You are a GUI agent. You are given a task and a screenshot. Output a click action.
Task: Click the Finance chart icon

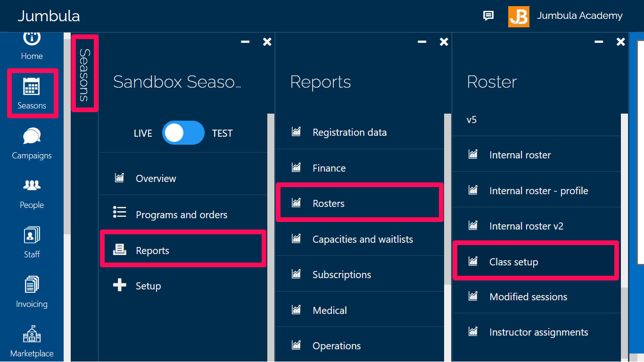point(296,167)
